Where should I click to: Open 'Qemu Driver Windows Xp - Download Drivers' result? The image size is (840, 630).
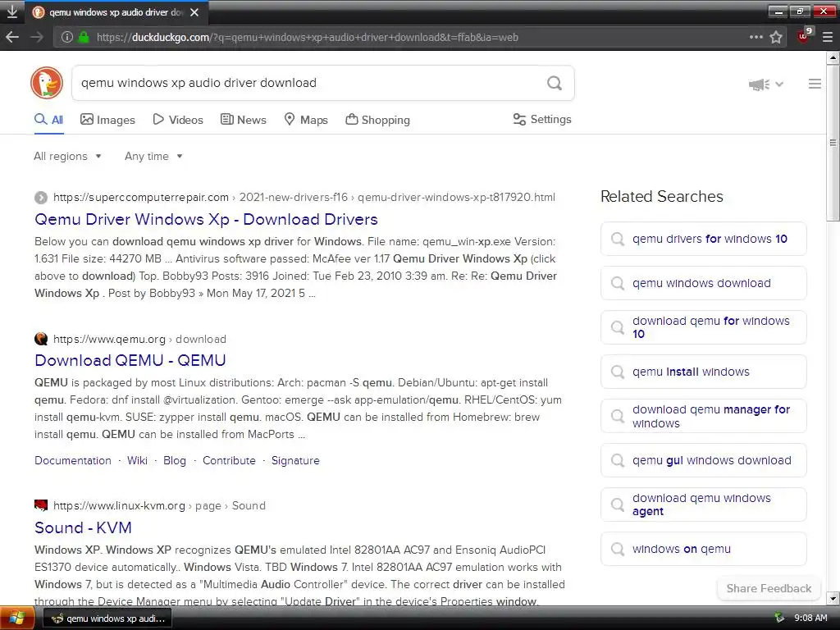click(206, 219)
